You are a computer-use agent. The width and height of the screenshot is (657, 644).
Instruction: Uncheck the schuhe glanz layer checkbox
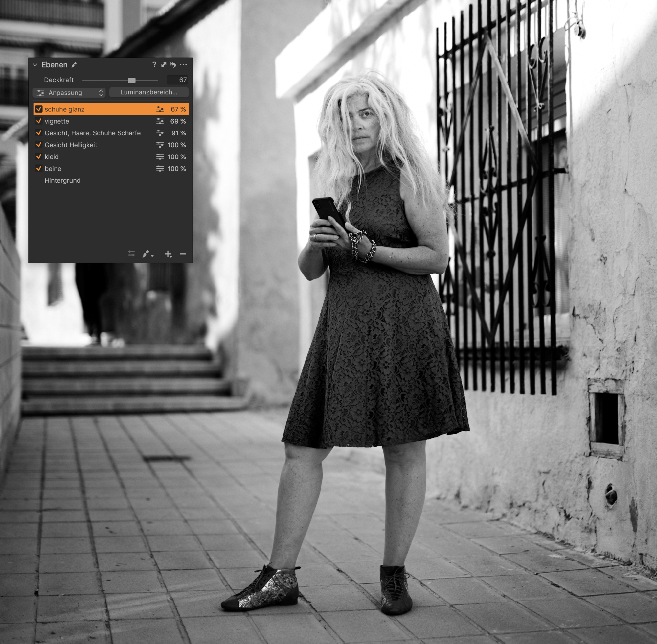[x=39, y=109]
